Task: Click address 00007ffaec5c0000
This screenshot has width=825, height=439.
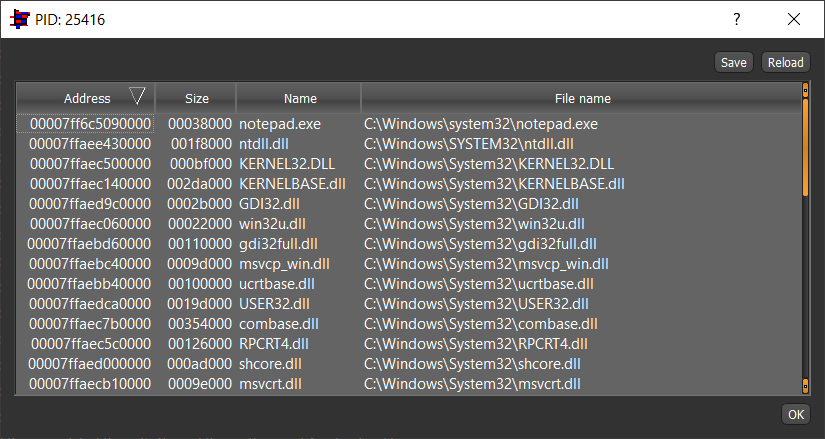Action: click(91, 344)
